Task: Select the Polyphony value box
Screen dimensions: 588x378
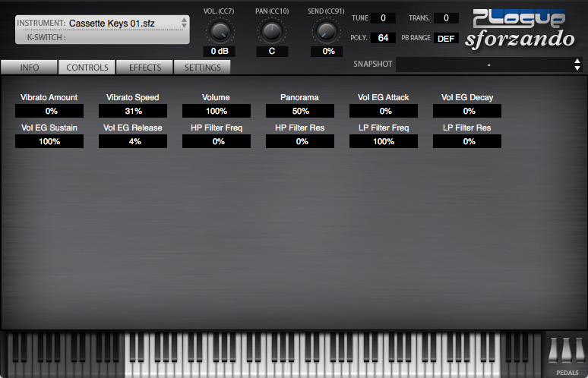Action: (383, 38)
